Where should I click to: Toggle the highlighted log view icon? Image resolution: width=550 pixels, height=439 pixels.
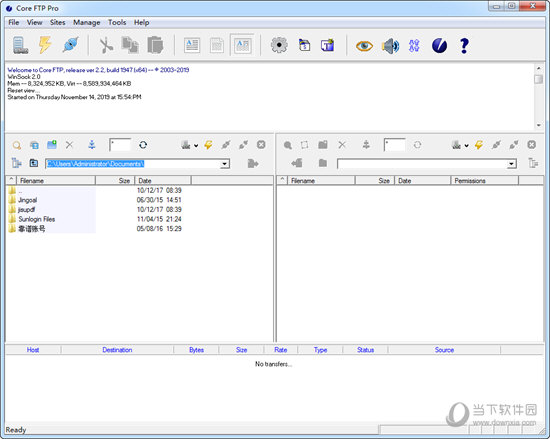point(242,45)
